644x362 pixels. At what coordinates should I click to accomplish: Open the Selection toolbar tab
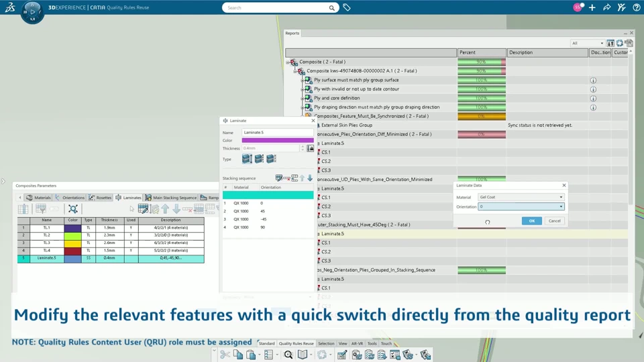click(326, 343)
